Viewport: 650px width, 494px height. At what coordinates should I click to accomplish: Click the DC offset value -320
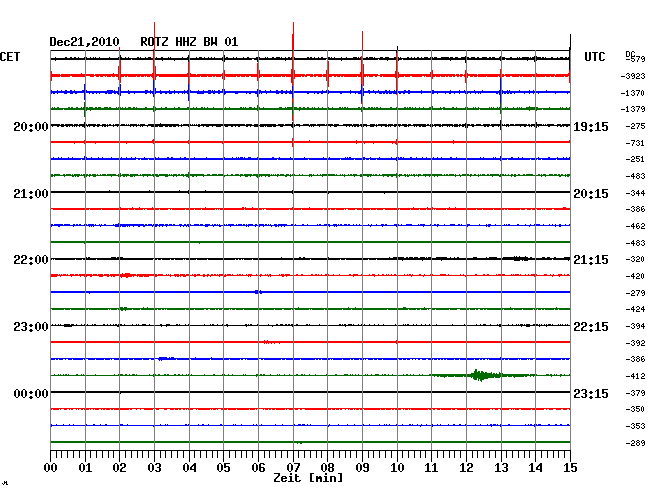(x=635, y=259)
